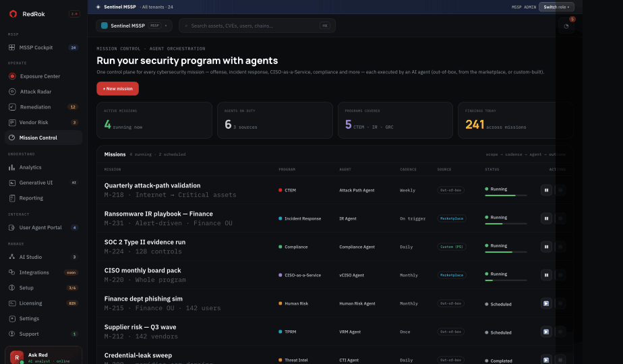The width and height of the screenshot is (623, 364).
Task: Click Ransomware IR playbook progress bar
Action: point(506,224)
